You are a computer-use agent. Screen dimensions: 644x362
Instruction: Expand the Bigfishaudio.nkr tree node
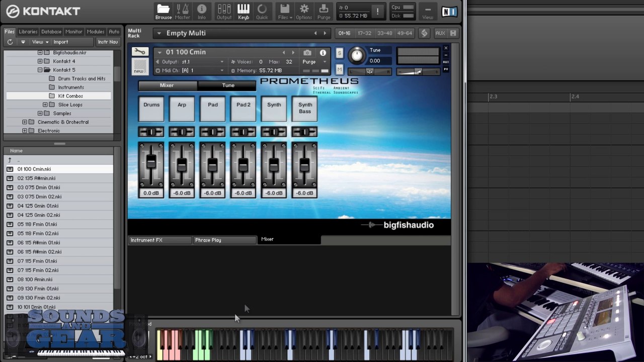40,52
